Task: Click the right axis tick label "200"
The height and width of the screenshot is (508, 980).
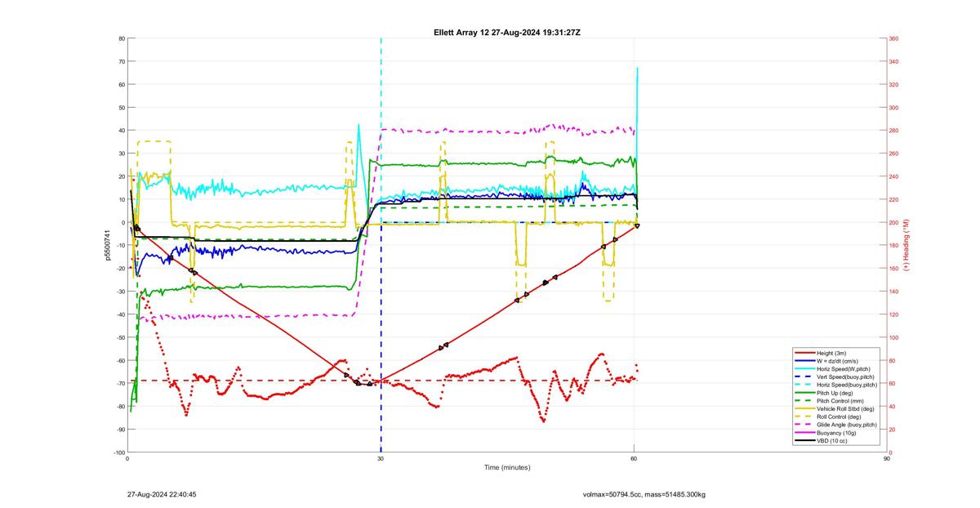Action: click(x=893, y=222)
